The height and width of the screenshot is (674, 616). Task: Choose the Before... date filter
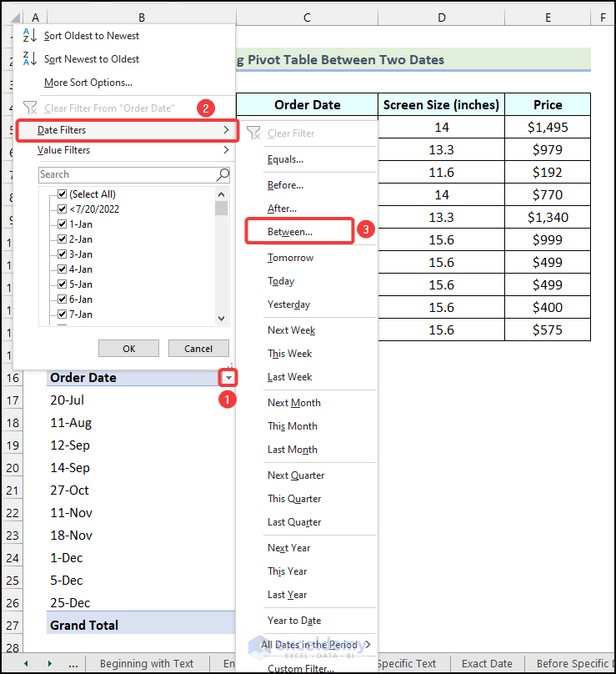coord(285,185)
